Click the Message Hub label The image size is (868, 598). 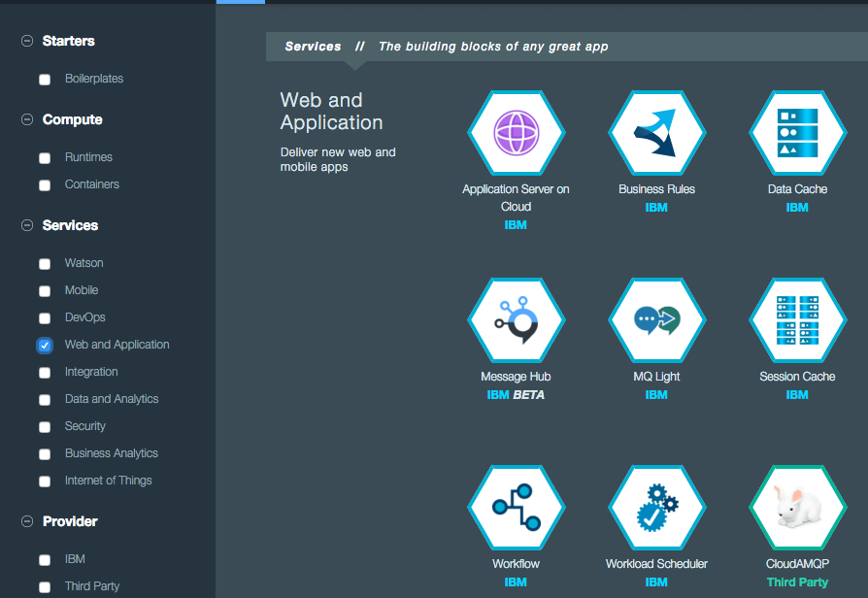tap(516, 377)
